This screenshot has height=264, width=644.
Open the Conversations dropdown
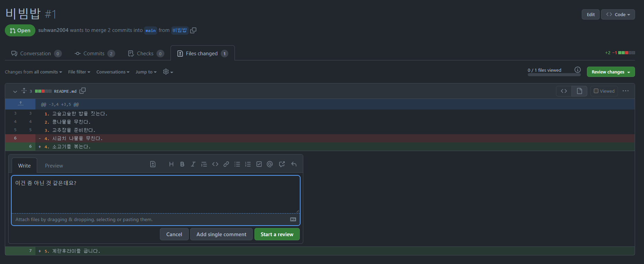(113, 72)
